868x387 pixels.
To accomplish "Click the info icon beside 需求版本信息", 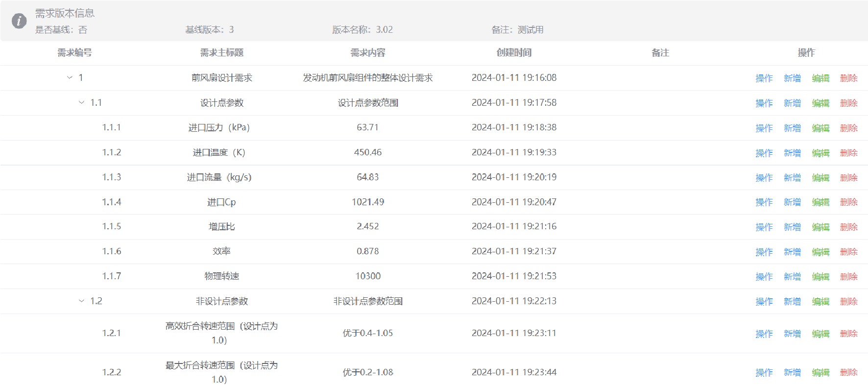I will pos(19,21).
